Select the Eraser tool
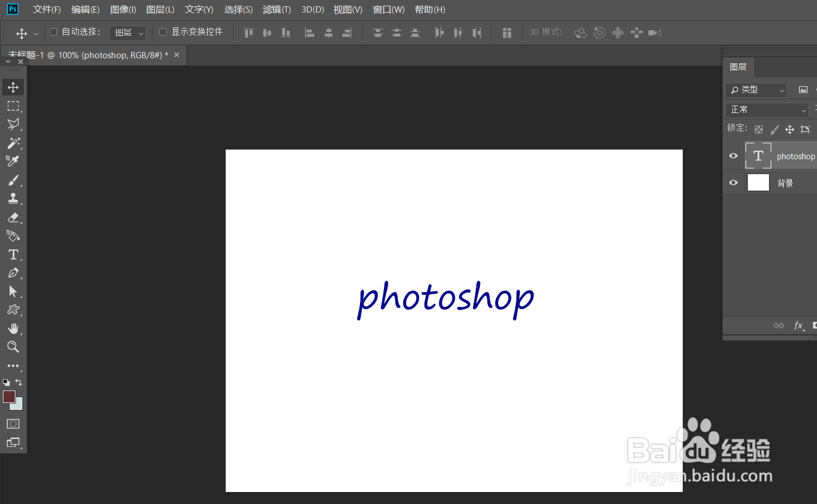 point(13,217)
